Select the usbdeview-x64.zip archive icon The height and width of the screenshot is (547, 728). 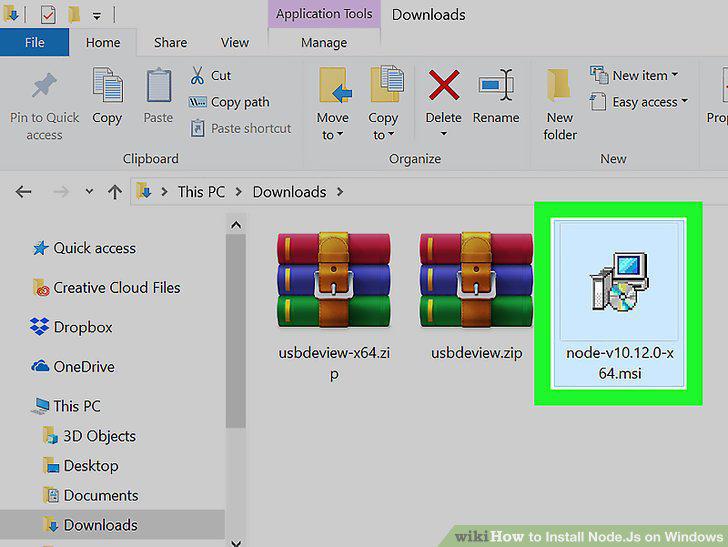[333, 280]
